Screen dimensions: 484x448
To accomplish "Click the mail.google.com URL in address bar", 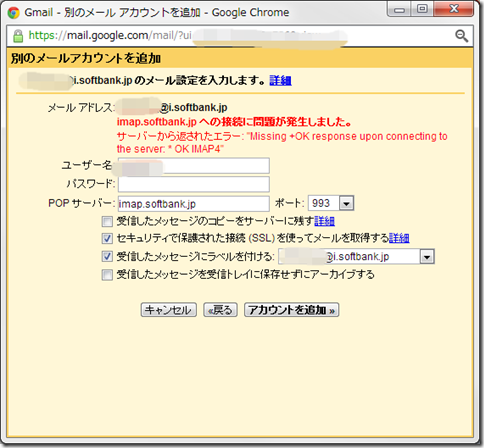I will (x=110, y=35).
